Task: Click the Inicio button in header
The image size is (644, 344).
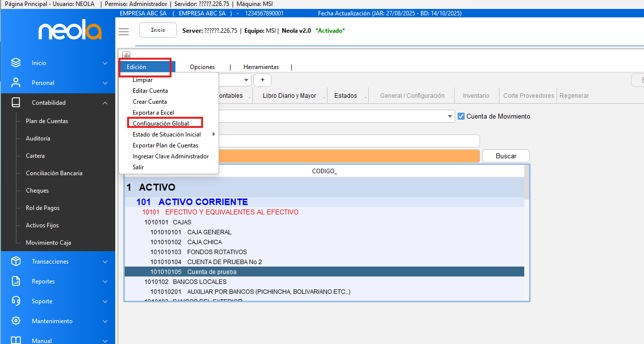Action: pyautogui.click(x=158, y=30)
